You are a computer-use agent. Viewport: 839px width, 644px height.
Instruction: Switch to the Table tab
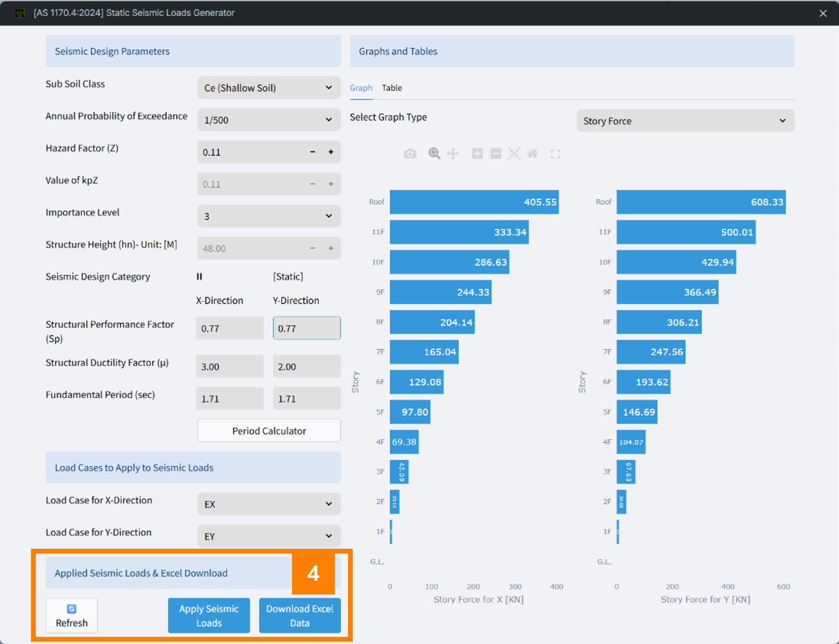click(391, 88)
